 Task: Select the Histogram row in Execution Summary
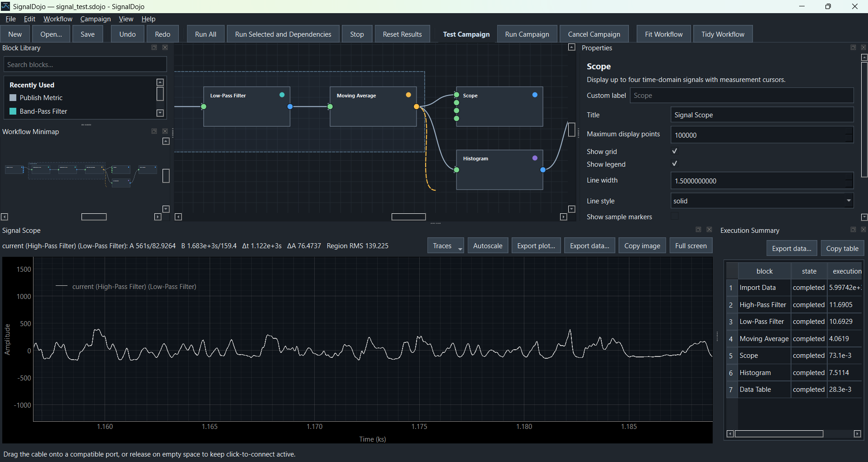tap(795, 373)
